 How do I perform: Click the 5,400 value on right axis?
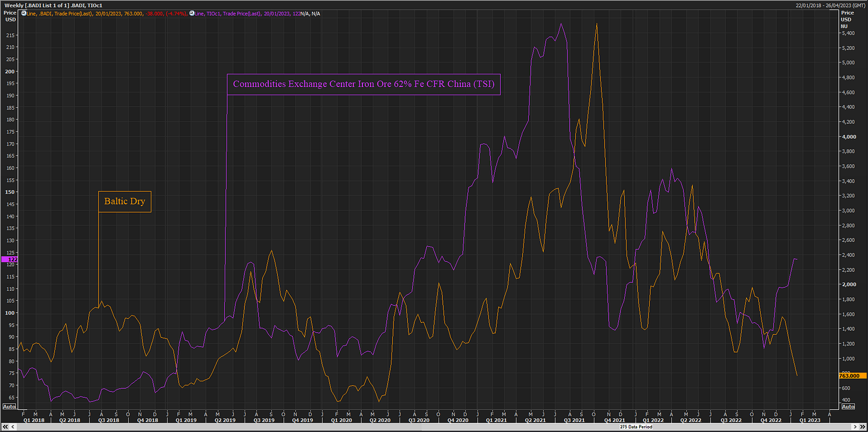tap(848, 33)
